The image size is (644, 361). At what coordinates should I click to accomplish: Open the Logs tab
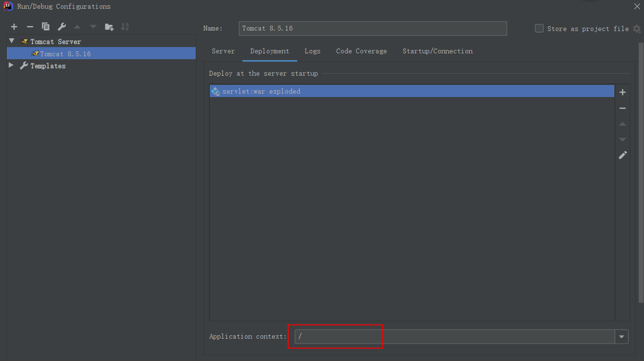[312, 51]
